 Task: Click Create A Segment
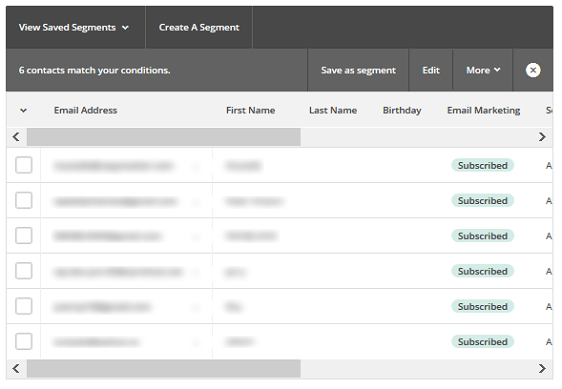point(199,28)
